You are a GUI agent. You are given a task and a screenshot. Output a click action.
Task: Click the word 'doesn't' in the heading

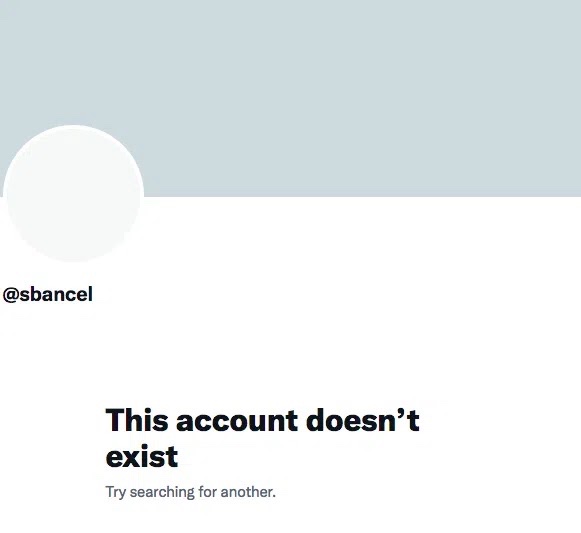click(x=363, y=420)
